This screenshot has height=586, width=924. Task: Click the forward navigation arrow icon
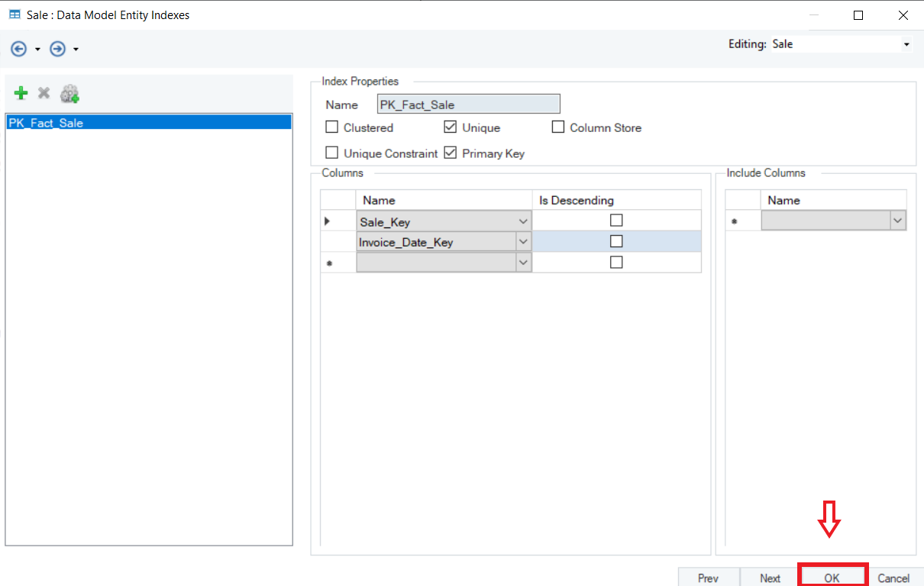pos(57,49)
